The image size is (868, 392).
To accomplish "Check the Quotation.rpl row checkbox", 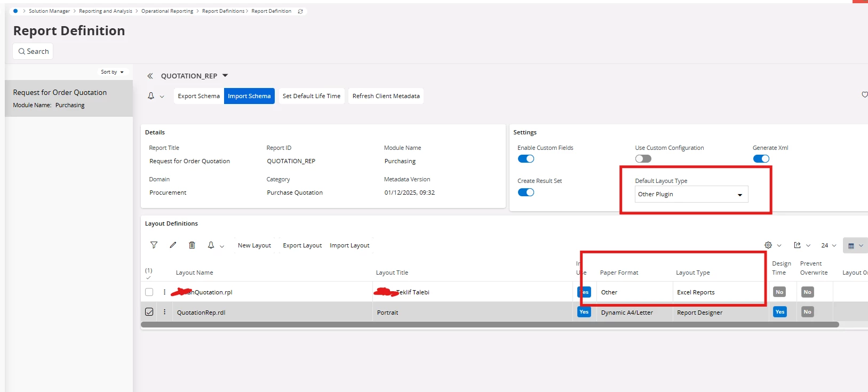I will (149, 292).
